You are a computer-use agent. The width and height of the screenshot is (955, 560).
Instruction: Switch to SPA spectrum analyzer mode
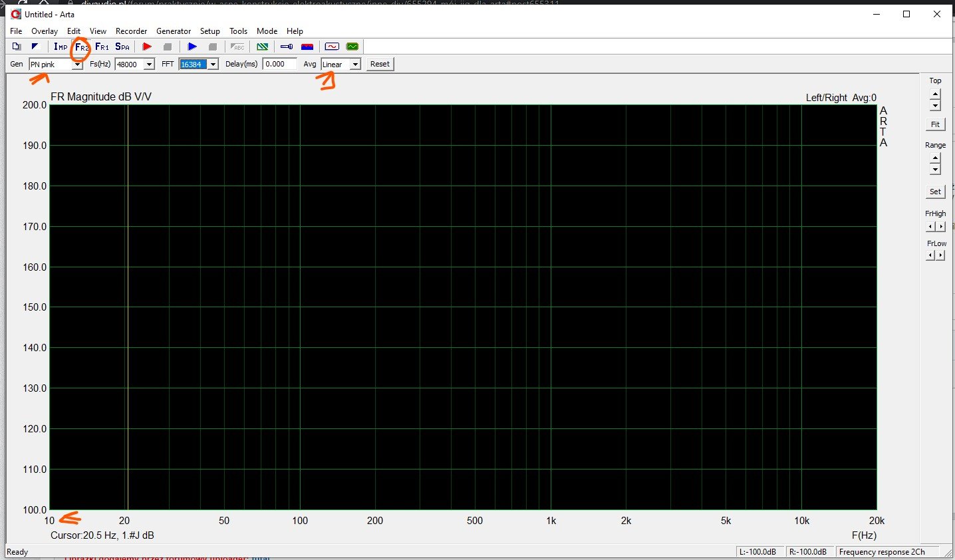coord(122,47)
